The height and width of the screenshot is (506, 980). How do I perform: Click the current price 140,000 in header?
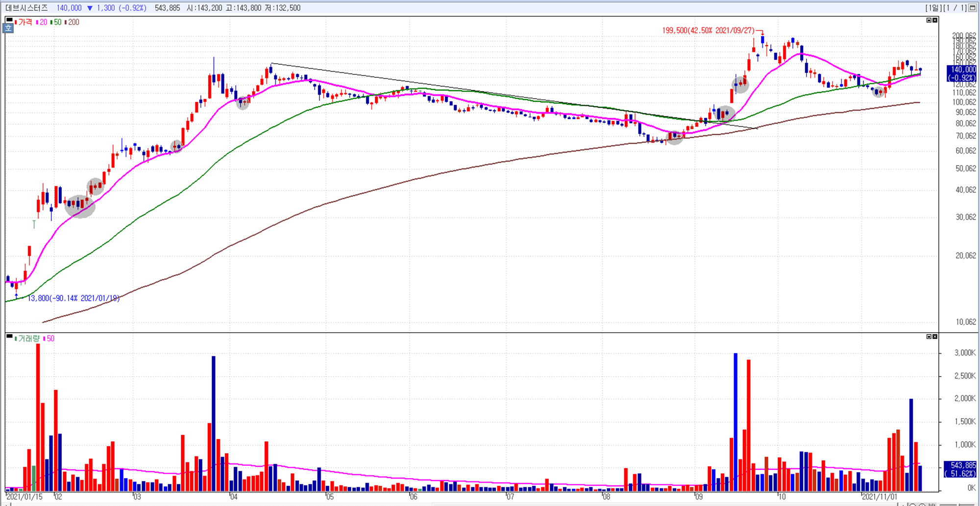point(69,8)
